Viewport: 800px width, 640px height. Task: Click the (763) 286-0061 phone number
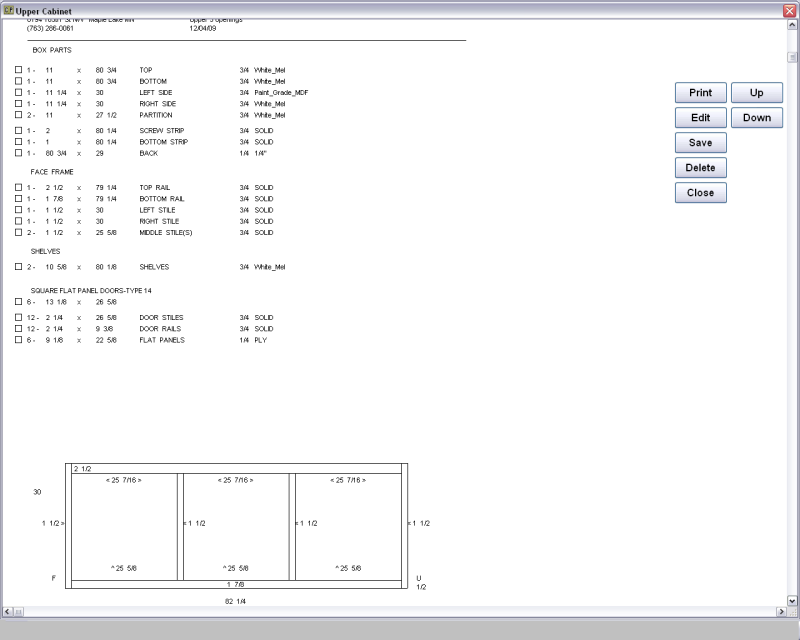pyautogui.click(x=51, y=28)
